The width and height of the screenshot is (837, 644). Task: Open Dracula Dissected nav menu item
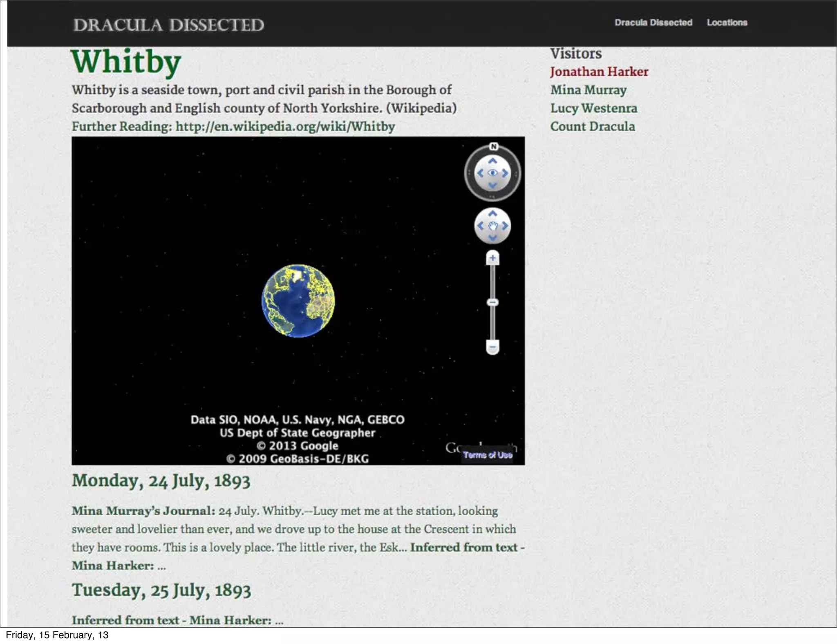pos(653,22)
